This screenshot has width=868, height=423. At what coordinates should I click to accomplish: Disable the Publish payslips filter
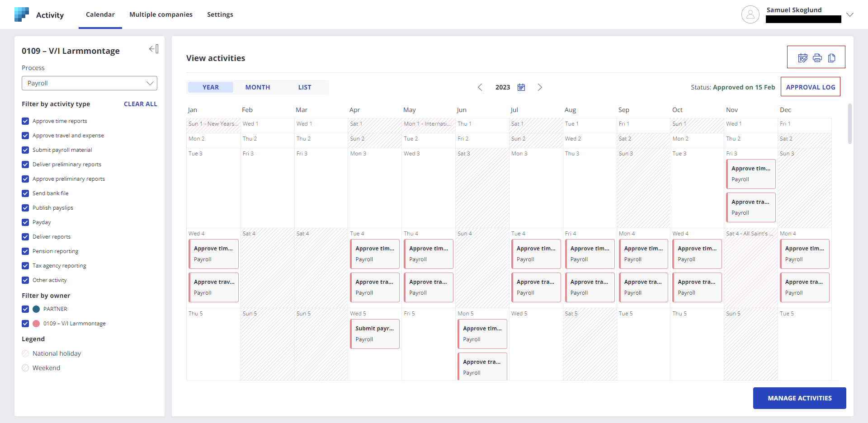coord(25,208)
